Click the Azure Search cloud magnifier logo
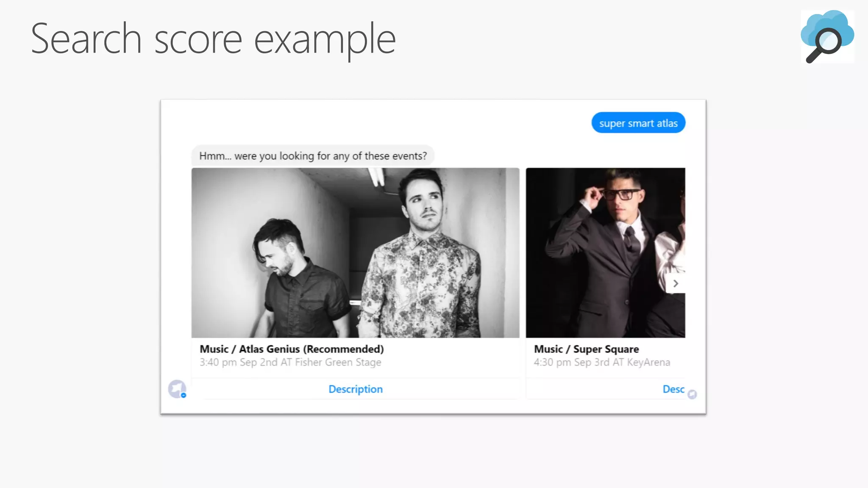The image size is (868, 488). click(827, 36)
